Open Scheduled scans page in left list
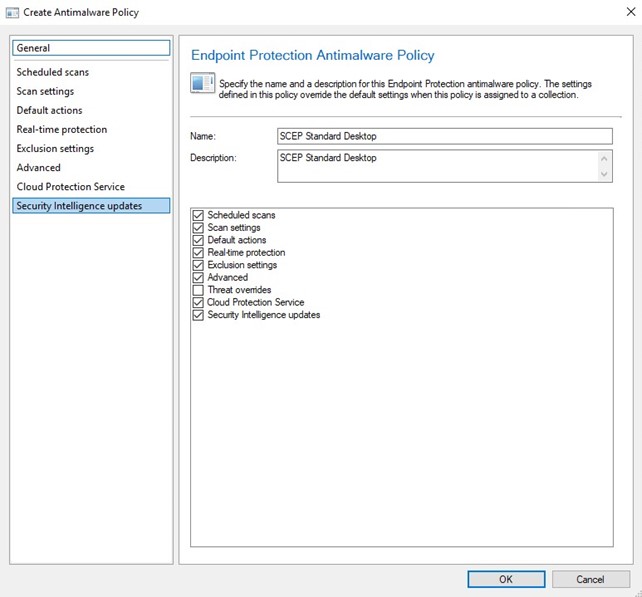 point(91,72)
